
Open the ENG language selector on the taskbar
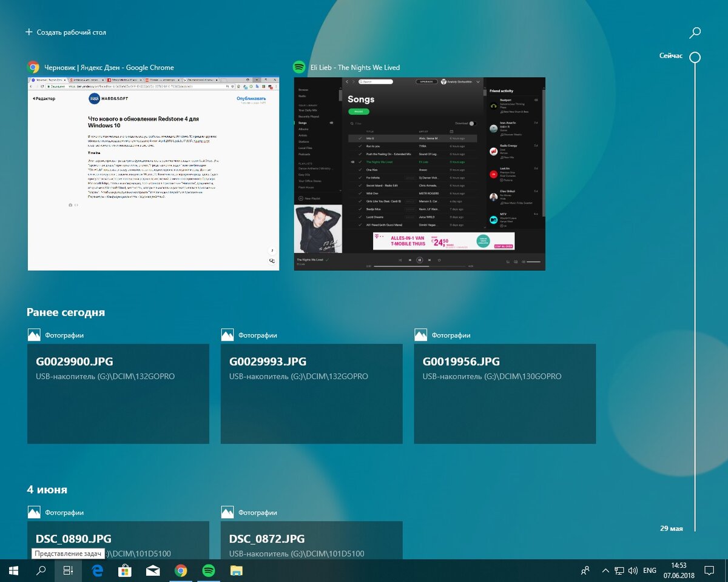649,570
